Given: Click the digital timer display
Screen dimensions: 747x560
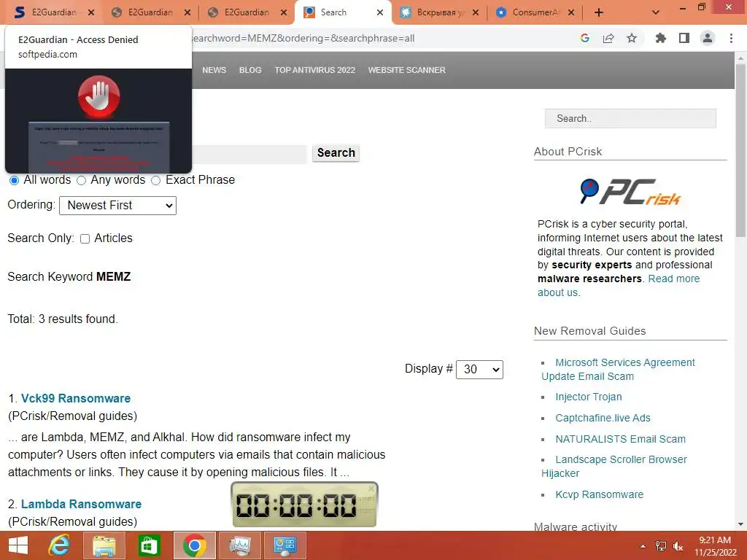Looking at the screenshot, I should [x=296, y=505].
